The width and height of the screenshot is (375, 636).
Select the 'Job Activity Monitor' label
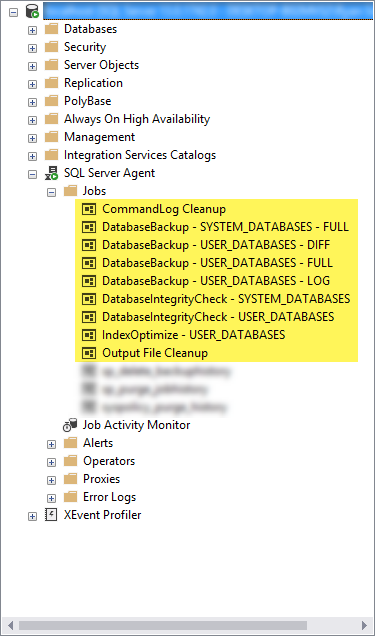[137, 425]
